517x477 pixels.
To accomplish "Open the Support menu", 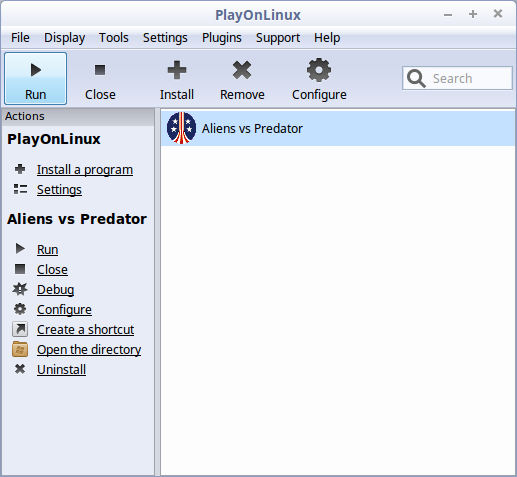I will click(278, 38).
